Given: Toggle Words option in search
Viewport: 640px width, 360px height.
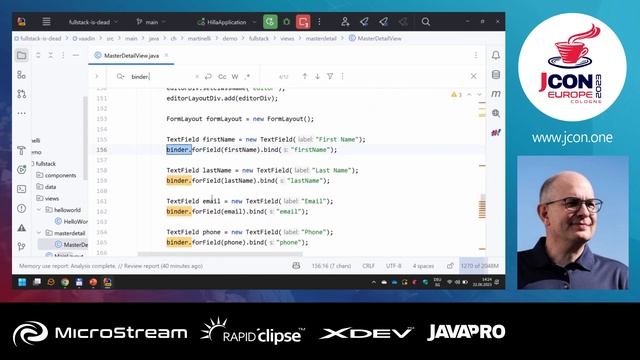Looking at the screenshot, I should point(235,76).
